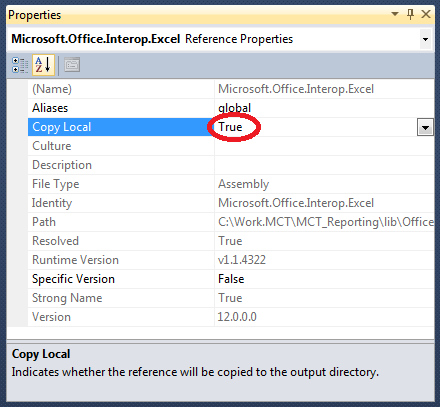Viewport: 440px width, 407px height.
Task: Select the Culture property row
Action: 231,146
